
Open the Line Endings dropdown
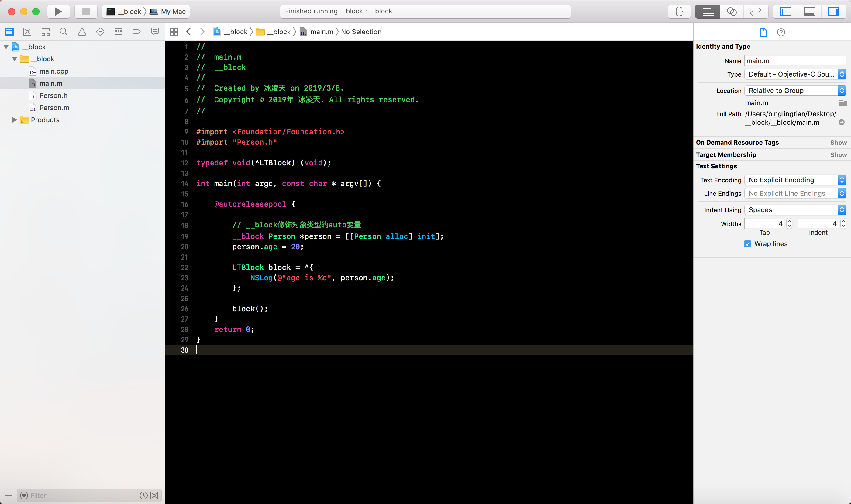[x=795, y=194]
